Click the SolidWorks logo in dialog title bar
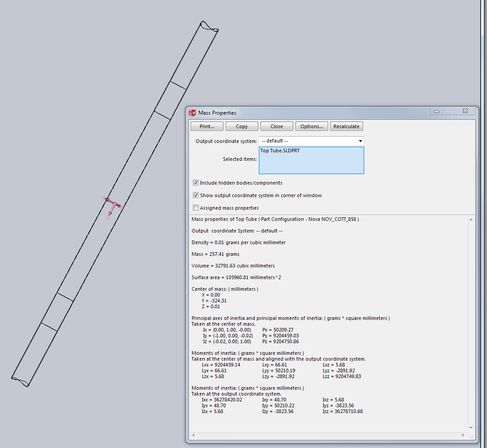This screenshot has height=448, width=487. click(193, 113)
